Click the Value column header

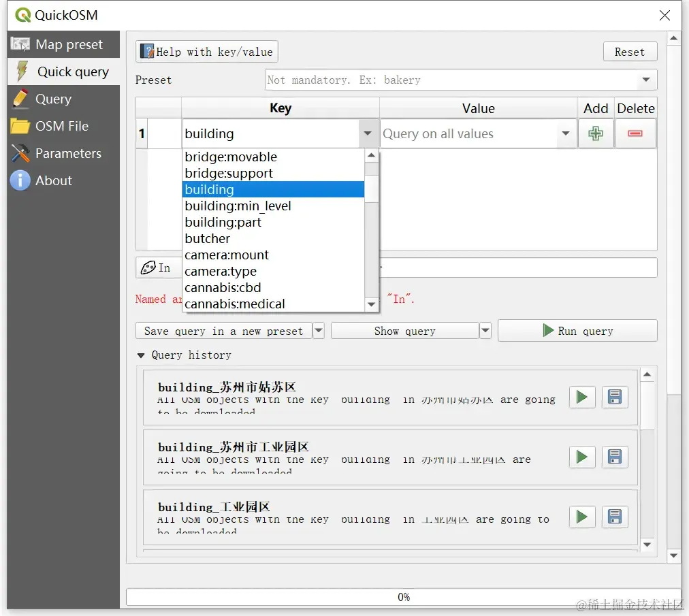point(479,108)
